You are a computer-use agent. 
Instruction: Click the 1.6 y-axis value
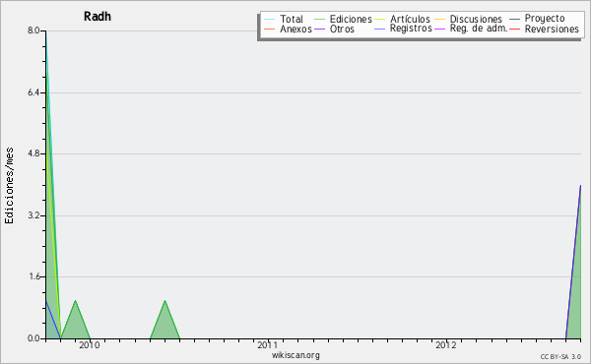click(x=34, y=276)
